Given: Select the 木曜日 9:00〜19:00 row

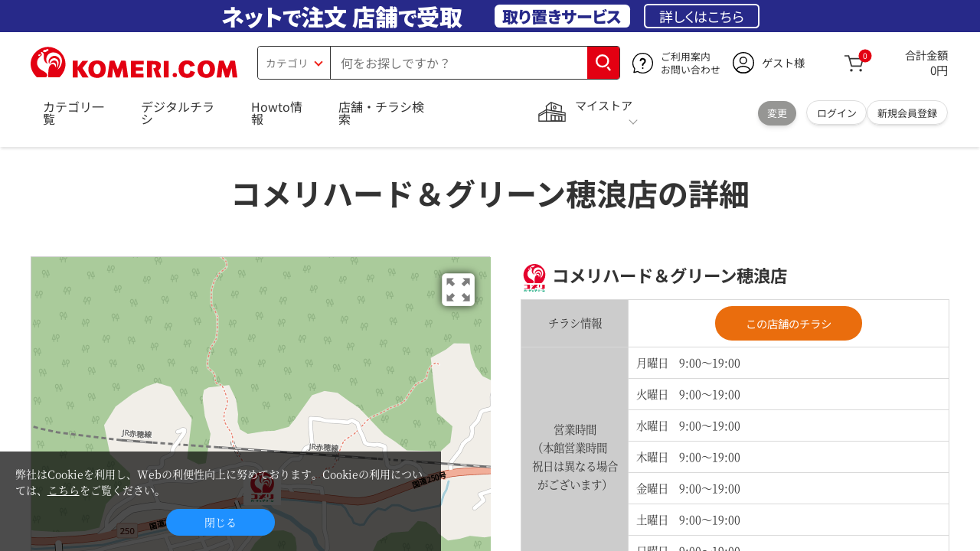Looking at the screenshot, I should click(789, 457).
